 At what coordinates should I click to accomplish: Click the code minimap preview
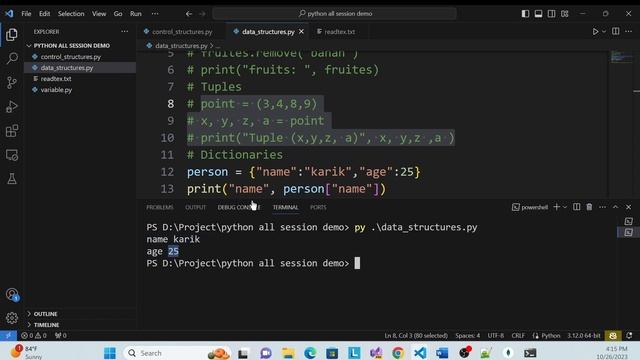(x=621, y=56)
